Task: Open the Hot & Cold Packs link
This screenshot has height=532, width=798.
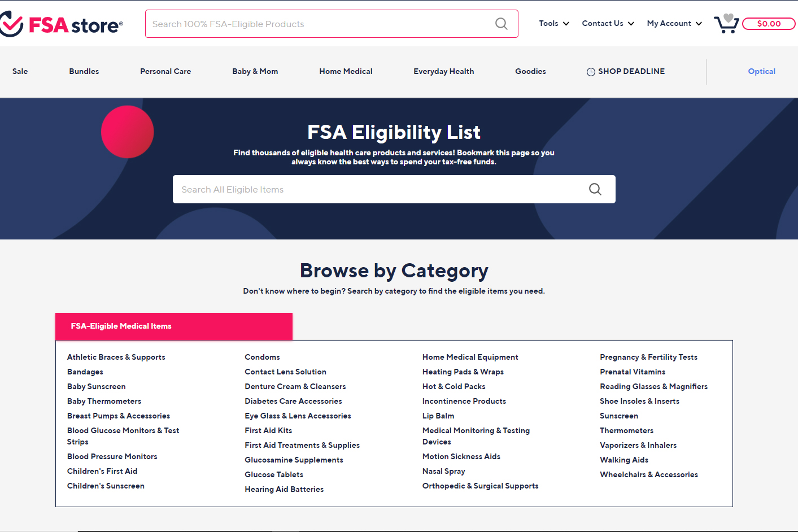Action: (x=453, y=386)
